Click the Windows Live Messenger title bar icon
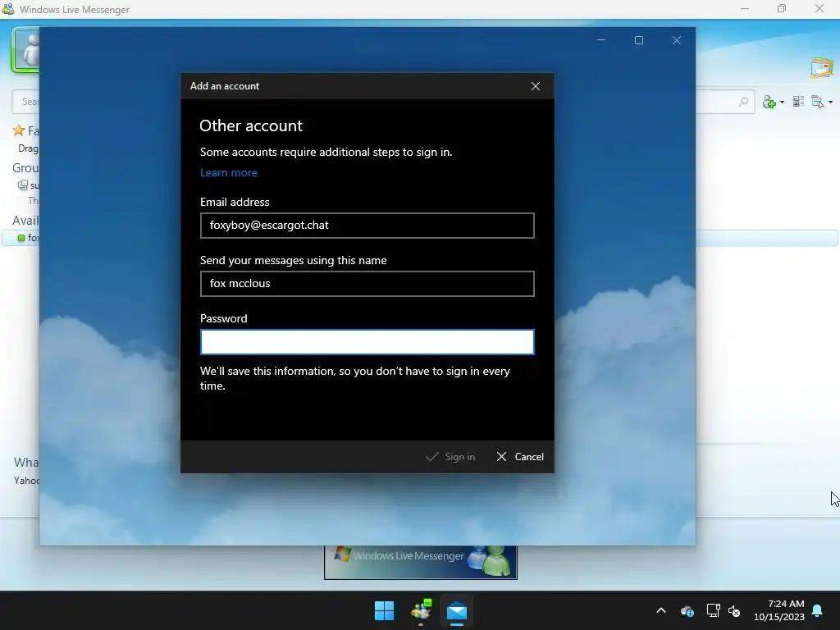 pyautogui.click(x=8, y=9)
